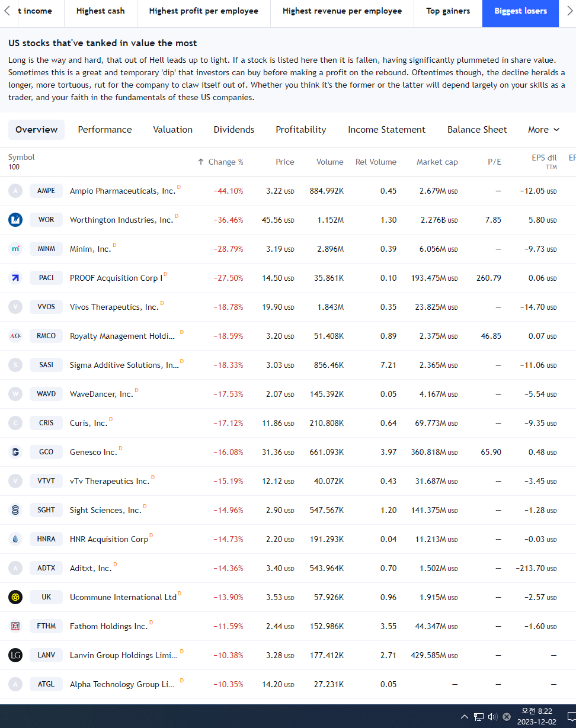
Task: Open the LANV ticker symbol link
Action: click(x=46, y=655)
